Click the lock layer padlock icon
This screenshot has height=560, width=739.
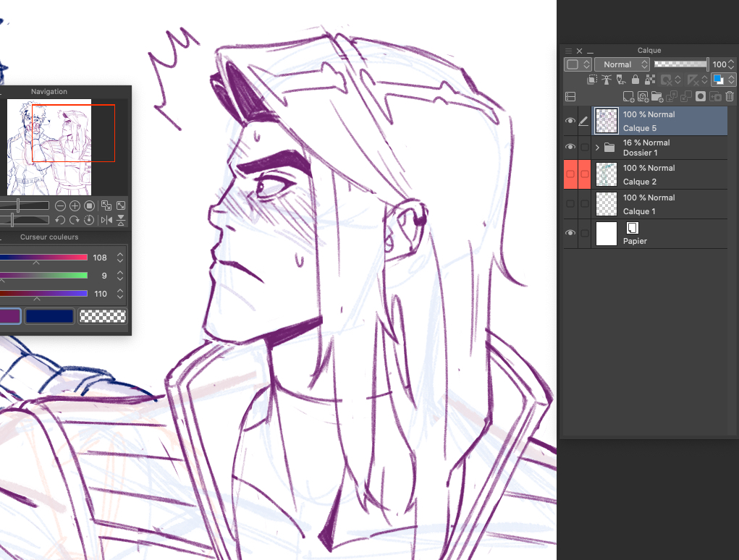tap(635, 80)
